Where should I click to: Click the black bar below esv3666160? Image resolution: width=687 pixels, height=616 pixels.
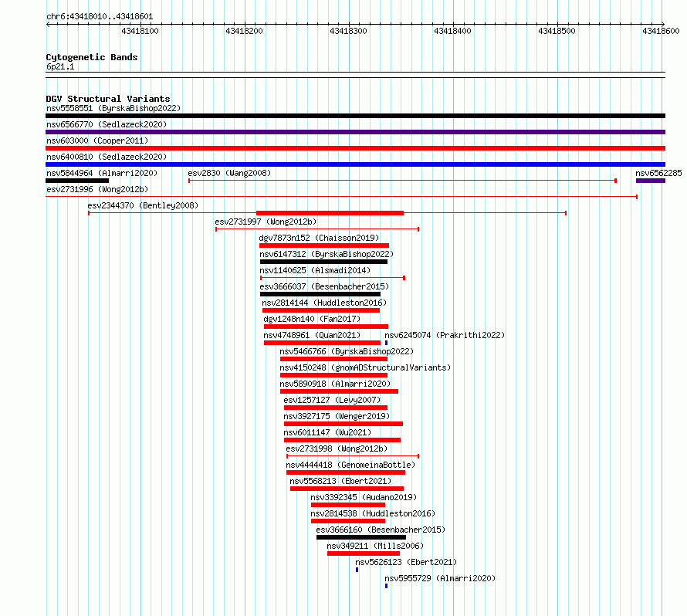coord(361,537)
